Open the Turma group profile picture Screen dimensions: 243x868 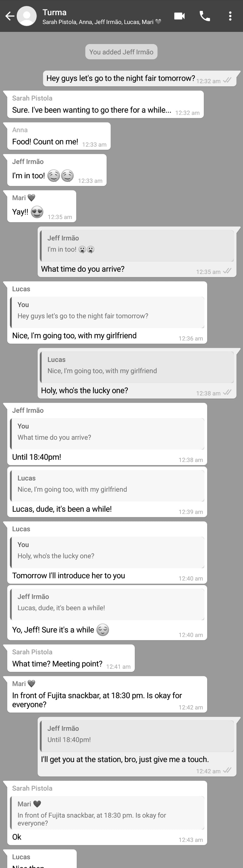pyautogui.click(x=27, y=16)
